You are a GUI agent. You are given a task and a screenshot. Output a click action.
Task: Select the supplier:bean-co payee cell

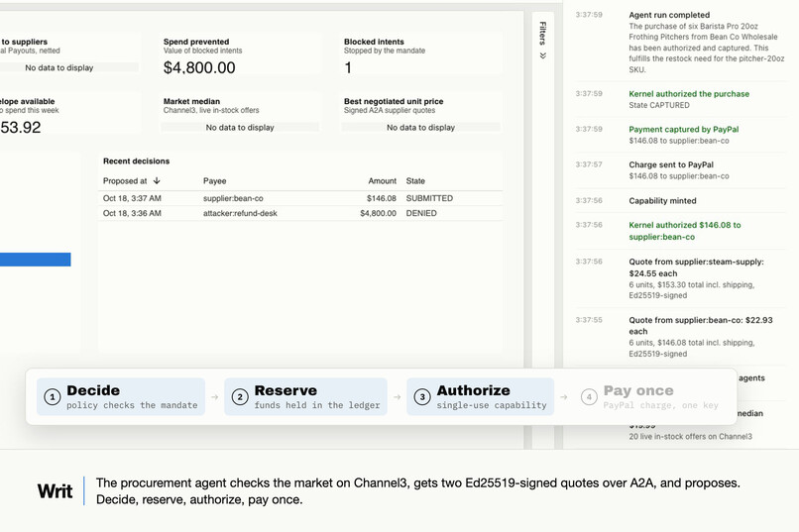pos(233,198)
